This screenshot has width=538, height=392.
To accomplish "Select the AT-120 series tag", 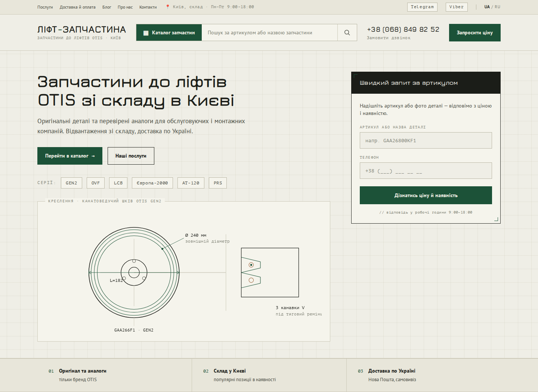I will [x=191, y=183].
